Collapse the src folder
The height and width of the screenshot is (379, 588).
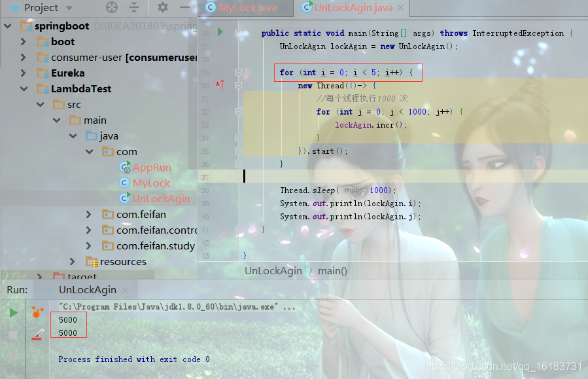pyautogui.click(x=41, y=105)
